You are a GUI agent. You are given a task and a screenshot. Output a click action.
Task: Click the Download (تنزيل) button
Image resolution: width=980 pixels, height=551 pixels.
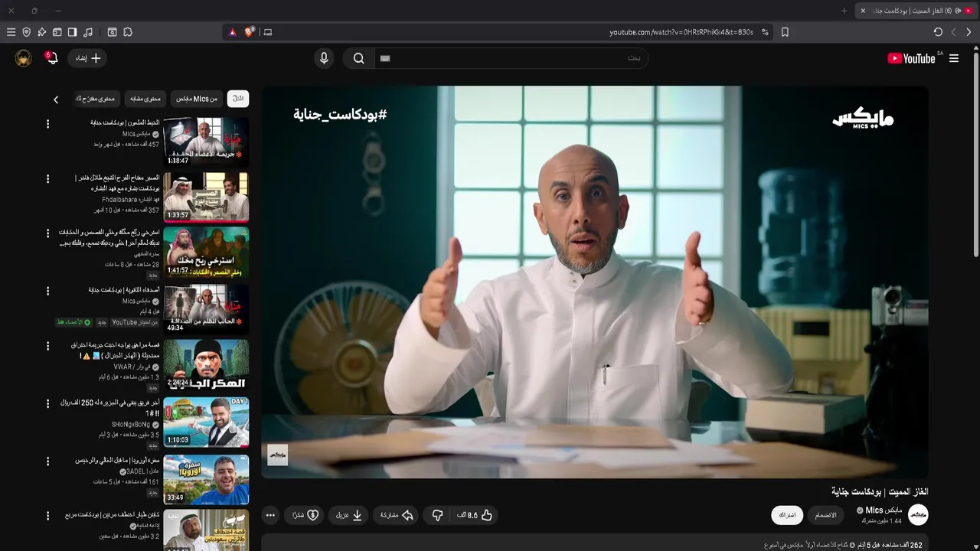pyautogui.click(x=349, y=515)
